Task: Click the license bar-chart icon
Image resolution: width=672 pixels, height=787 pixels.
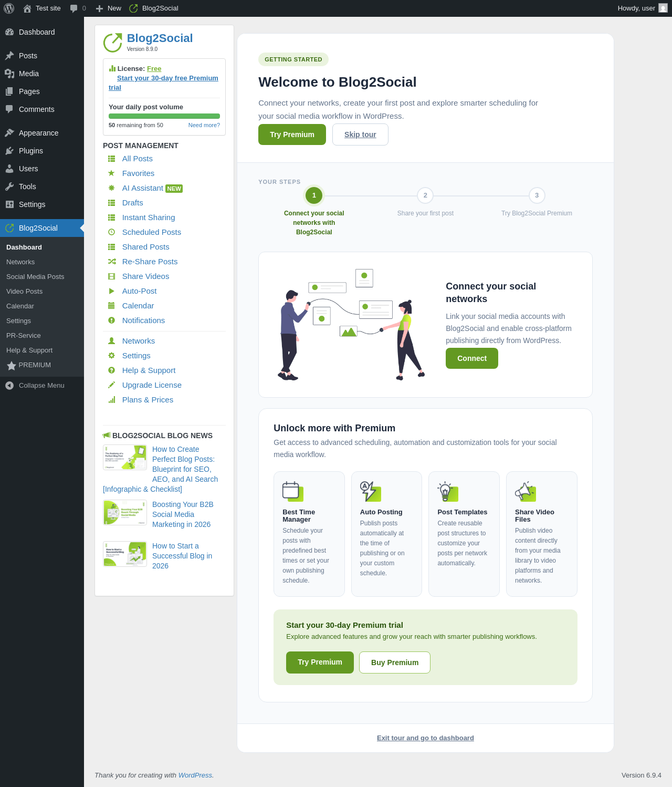Action: point(112,69)
